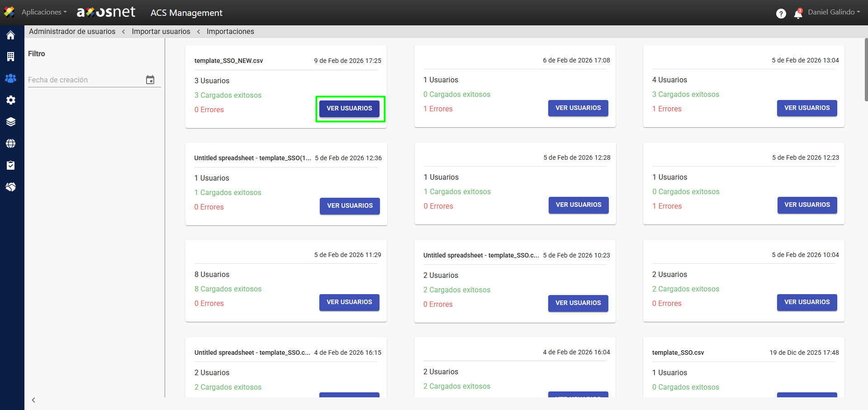This screenshot has width=868, height=410.
Task: Click the layers stack sidebar icon
Action: point(11,122)
